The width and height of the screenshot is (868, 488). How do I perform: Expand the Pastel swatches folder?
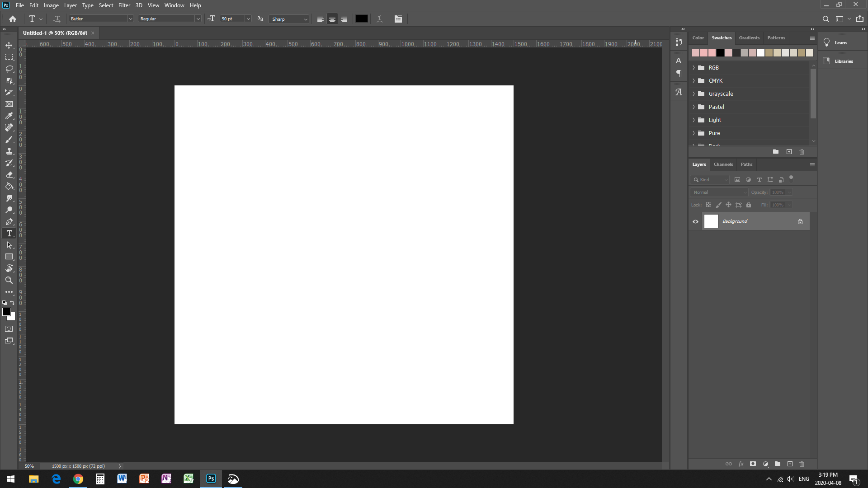694,107
